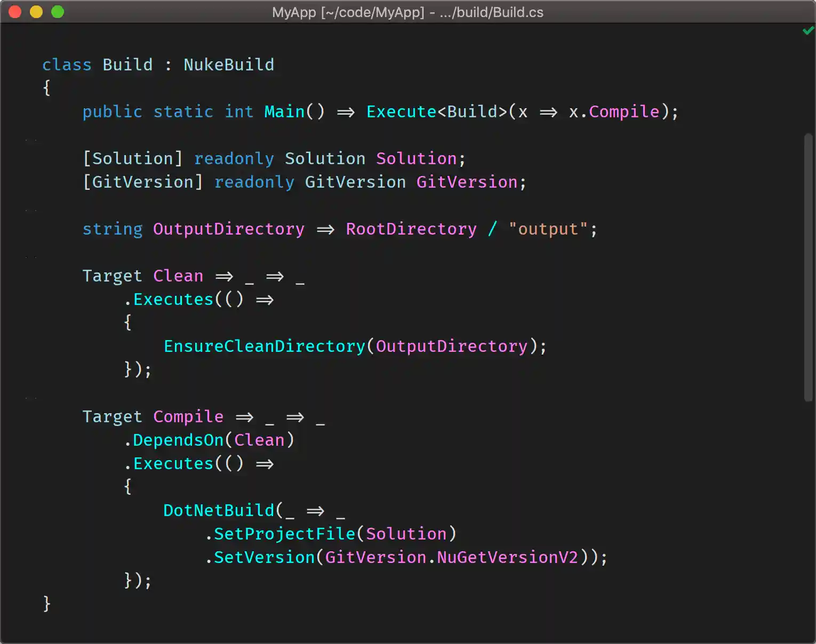
Task: Click the ".SetProjectFile" method call
Action: pyautogui.click(x=280, y=534)
